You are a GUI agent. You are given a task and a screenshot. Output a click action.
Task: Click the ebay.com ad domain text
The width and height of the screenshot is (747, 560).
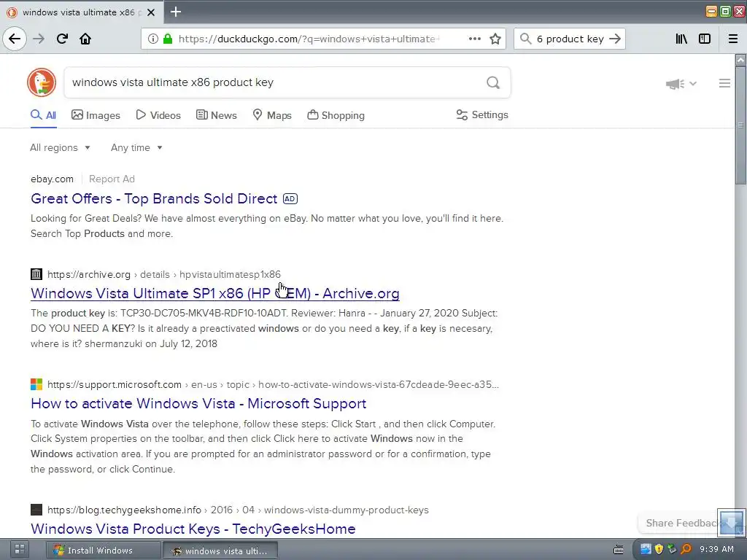(52, 179)
